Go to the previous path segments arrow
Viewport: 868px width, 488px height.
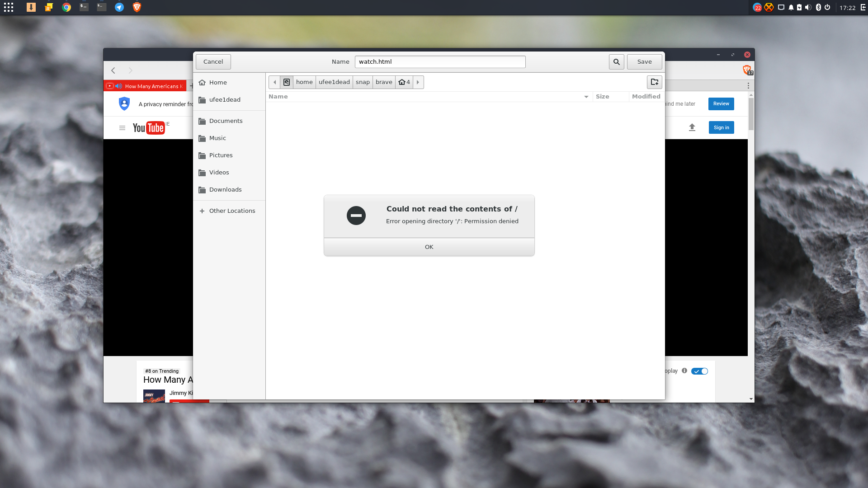click(274, 82)
